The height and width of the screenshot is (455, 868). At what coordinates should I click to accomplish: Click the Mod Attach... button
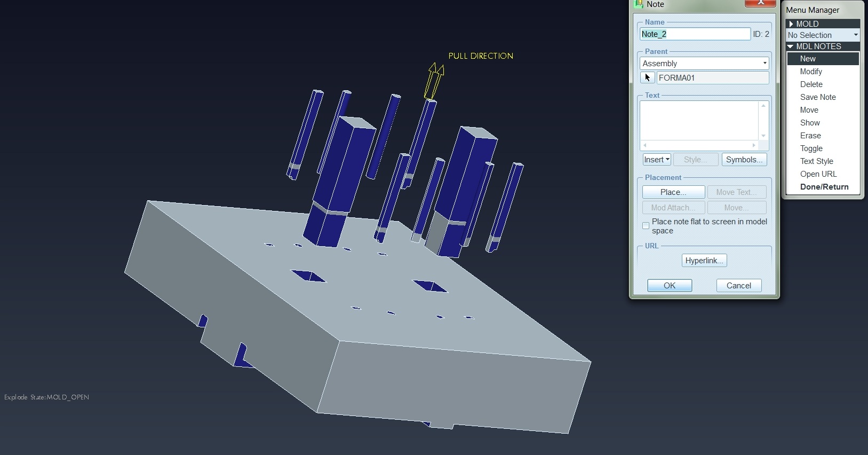[673, 208]
